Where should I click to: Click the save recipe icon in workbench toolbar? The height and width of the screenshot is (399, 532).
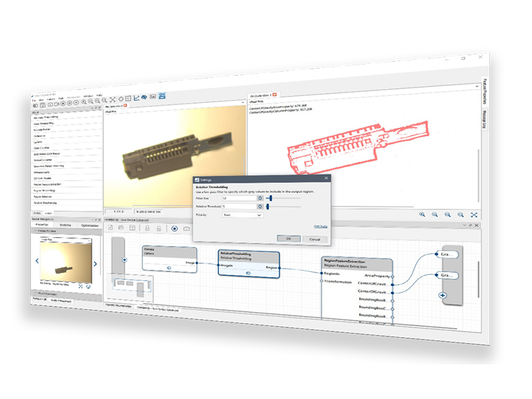click(134, 228)
